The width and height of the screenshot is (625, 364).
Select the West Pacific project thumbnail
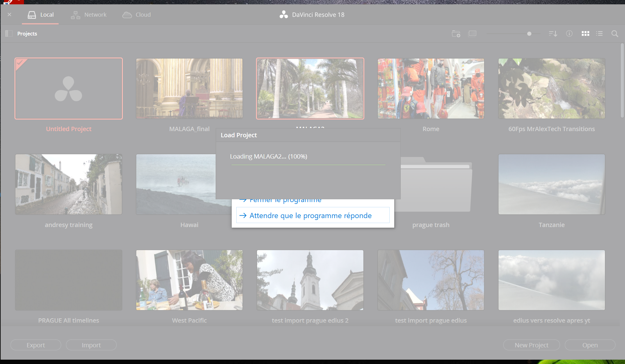pyautogui.click(x=189, y=280)
